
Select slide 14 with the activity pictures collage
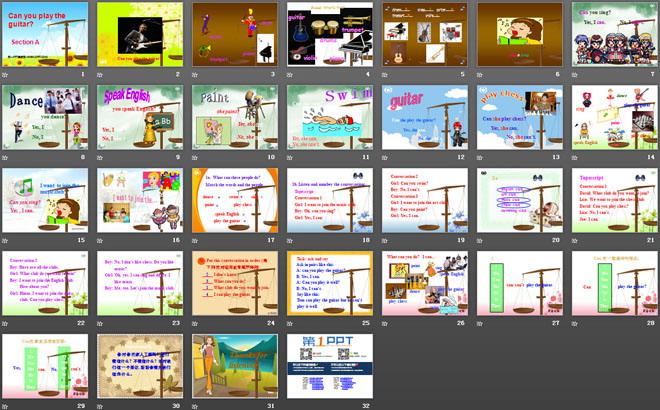pyautogui.click(x=615, y=117)
